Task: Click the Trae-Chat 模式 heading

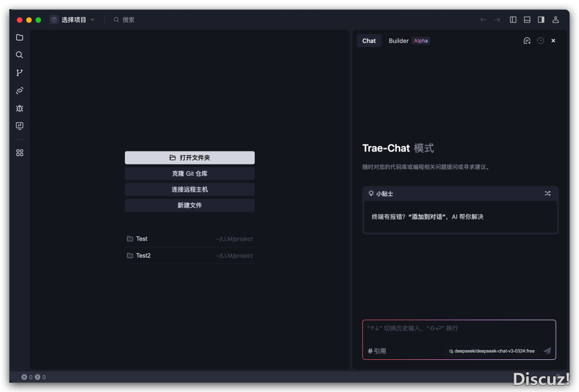Action: click(398, 148)
